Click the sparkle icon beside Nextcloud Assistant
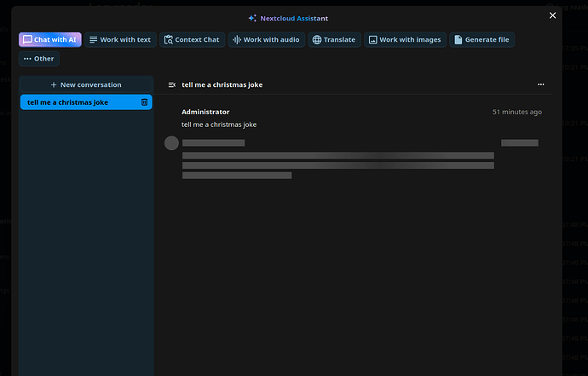This screenshot has width=588, height=376. pyautogui.click(x=252, y=18)
